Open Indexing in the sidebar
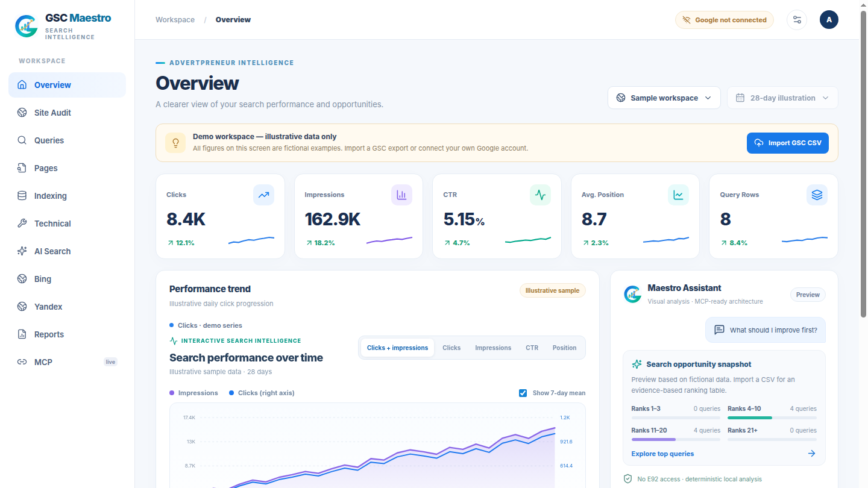The image size is (868, 488). click(67, 196)
